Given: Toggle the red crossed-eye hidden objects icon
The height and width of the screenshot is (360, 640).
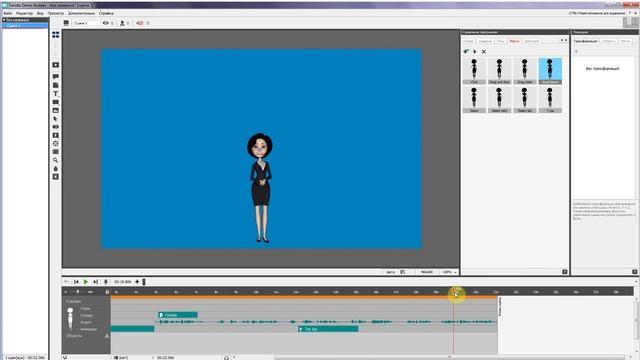Looking at the screenshot, I should click(140, 23).
